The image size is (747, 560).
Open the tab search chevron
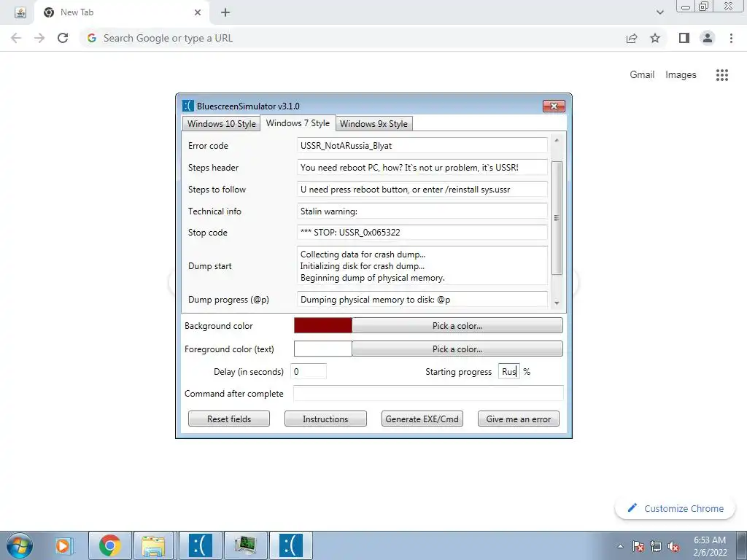pyautogui.click(x=659, y=12)
